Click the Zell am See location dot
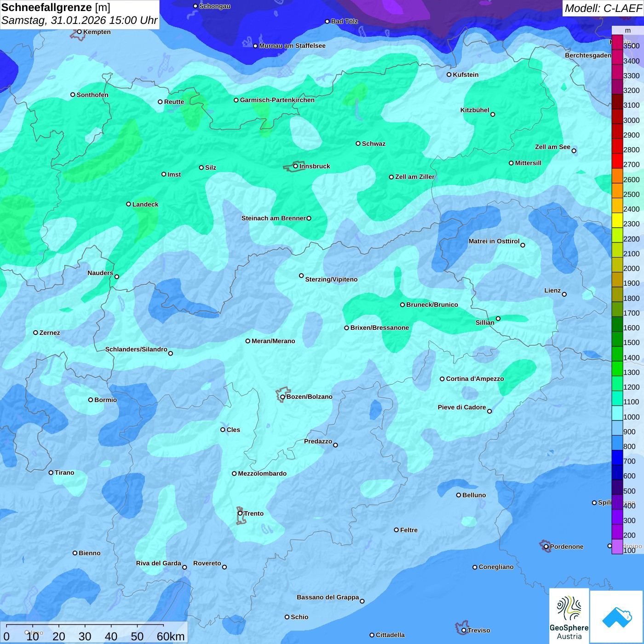 pos(574,150)
